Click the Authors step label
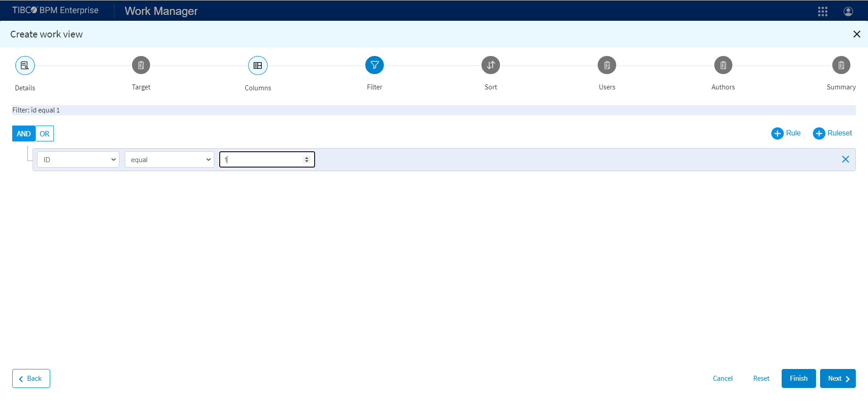This screenshot has height=406, width=868. click(723, 87)
